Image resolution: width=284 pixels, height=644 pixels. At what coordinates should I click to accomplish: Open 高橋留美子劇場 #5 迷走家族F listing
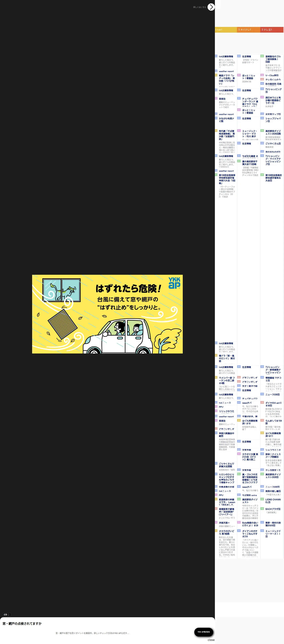click(227, 511)
